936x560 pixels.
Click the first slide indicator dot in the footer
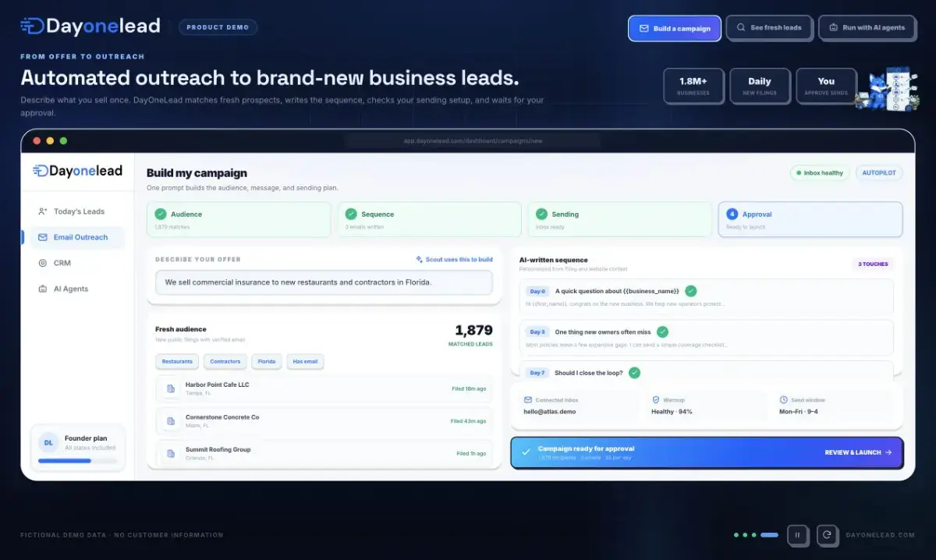(x=736, y=535)
